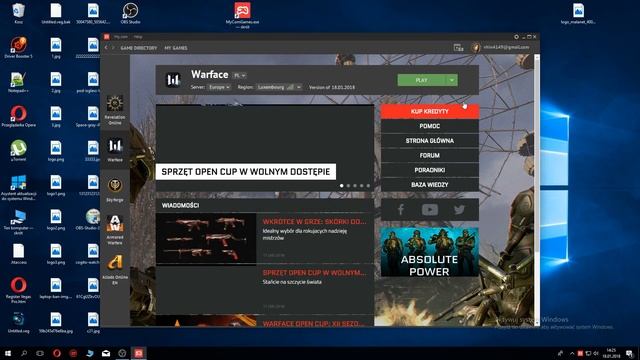Click the ABSOLUTE POWER promo image
This screenshot has width=640, height=360.
tap(429, 252)
